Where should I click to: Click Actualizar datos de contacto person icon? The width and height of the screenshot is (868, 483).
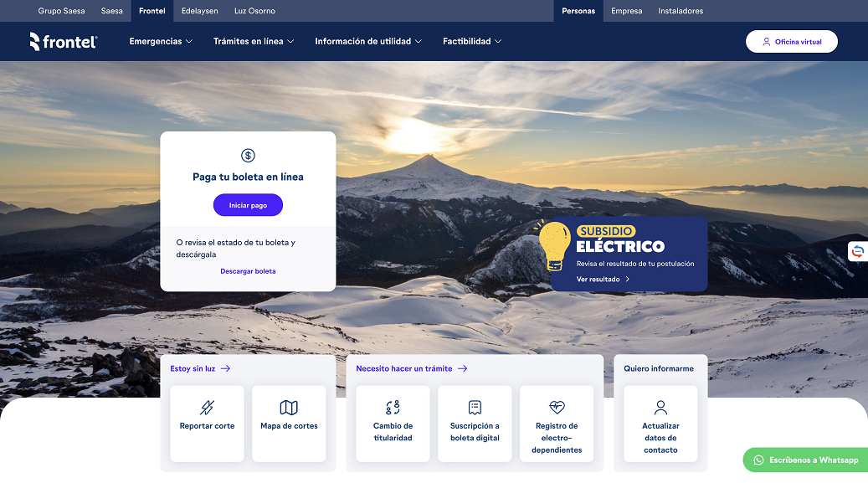click(660, 408)
